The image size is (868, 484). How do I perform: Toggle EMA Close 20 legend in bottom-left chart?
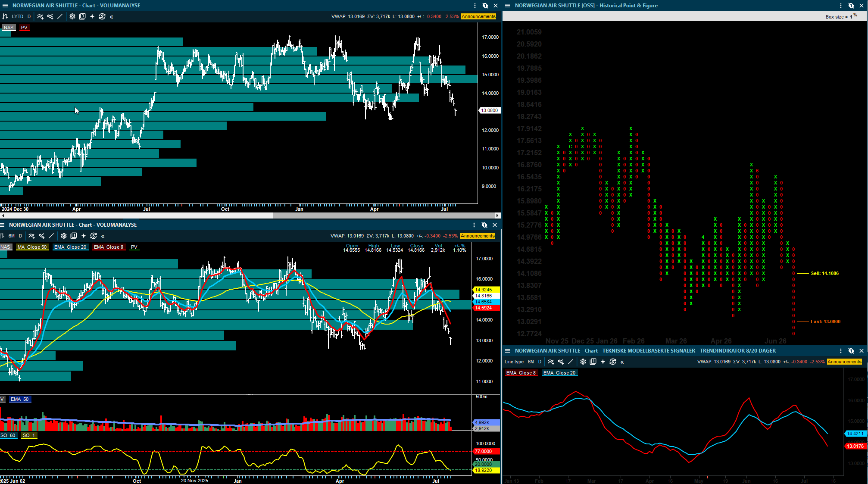coord(70,247)
